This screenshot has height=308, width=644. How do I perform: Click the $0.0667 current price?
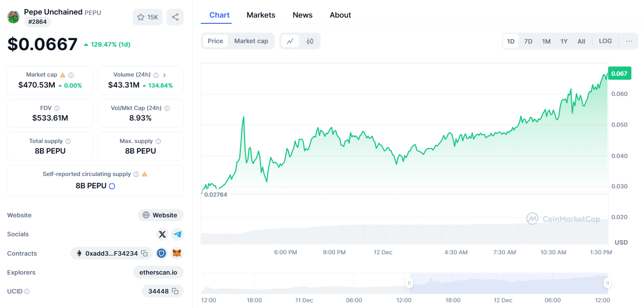(x=42, y=44)
